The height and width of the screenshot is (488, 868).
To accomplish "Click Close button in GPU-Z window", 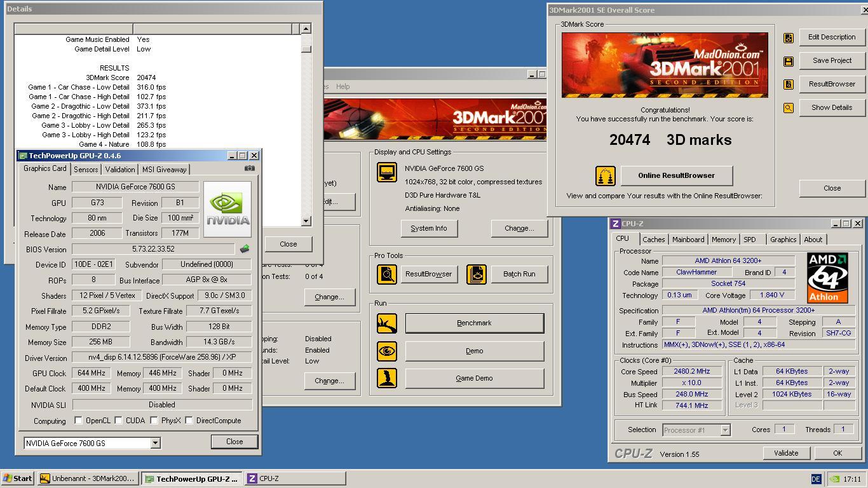I will pyautogui.click(x=234, y=442).
